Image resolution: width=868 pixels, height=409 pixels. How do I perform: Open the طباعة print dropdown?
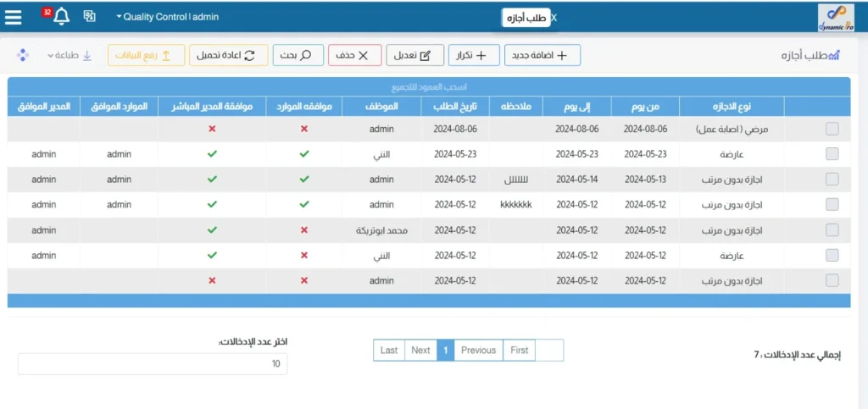(70, 55)
